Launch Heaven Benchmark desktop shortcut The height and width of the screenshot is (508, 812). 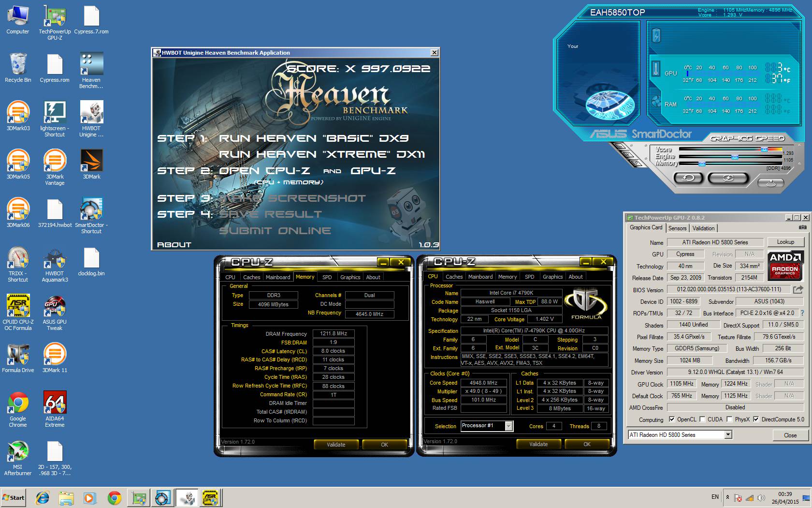pos(91,71)
